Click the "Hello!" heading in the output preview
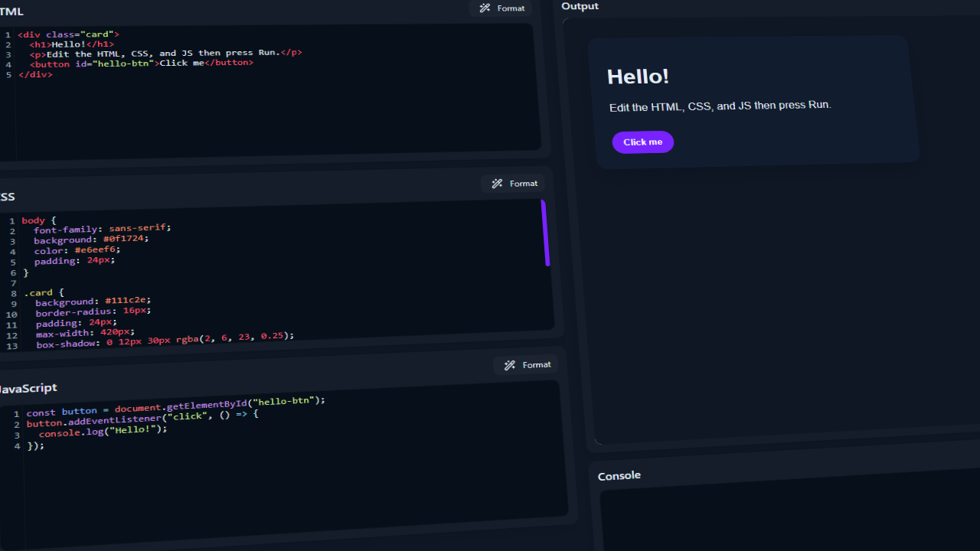The width and height of the screenshot is (980, 551). pos(639,77)
